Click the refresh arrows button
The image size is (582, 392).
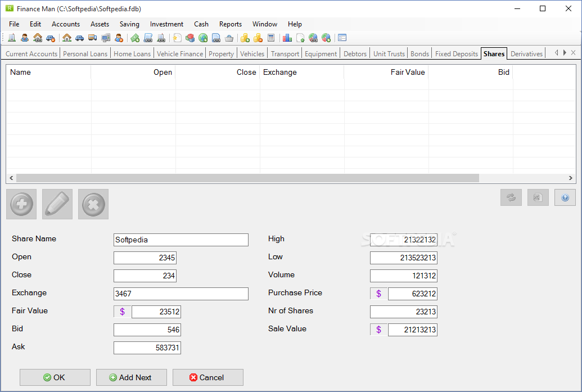pyautogui.click(x=511, y=197)
